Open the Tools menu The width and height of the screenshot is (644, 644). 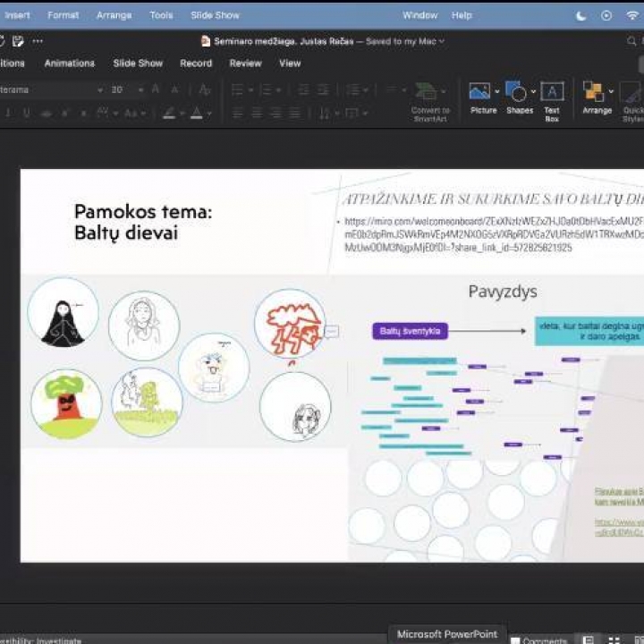(x=161, y=15)
